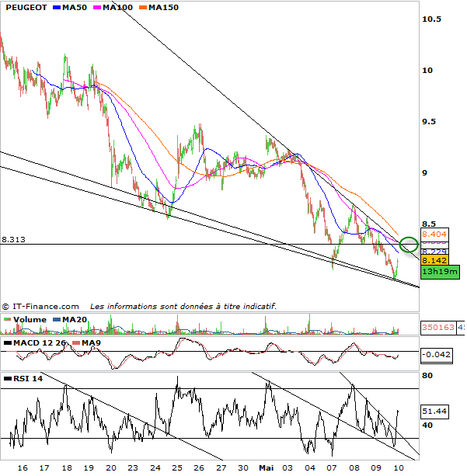Click the MACD 12 26 legend marker
The height and width of the screenshot is (476, 467).
[8, 342]
